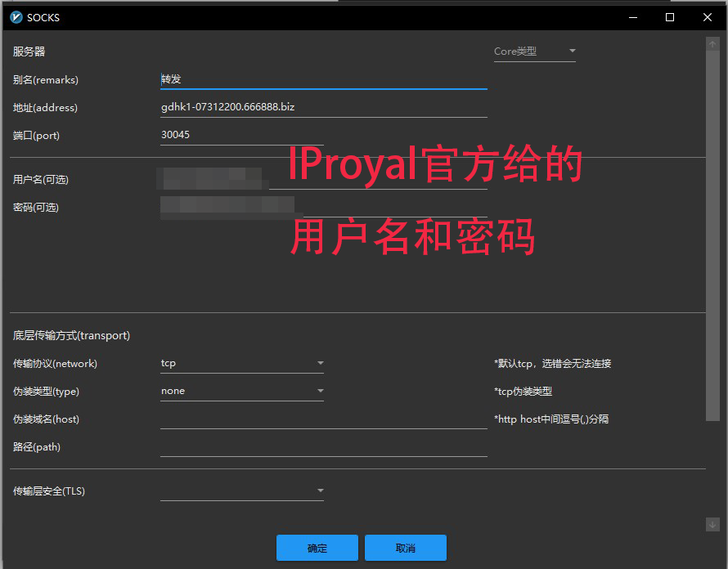
Task: Click the v2rayN app icon in title bar
Action: [x=16, y=18]
